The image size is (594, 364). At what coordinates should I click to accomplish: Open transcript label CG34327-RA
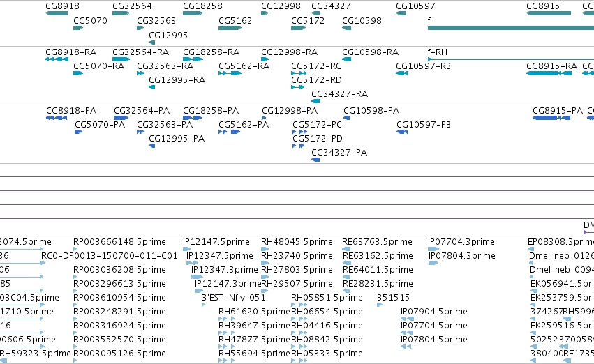pos(339,94)
